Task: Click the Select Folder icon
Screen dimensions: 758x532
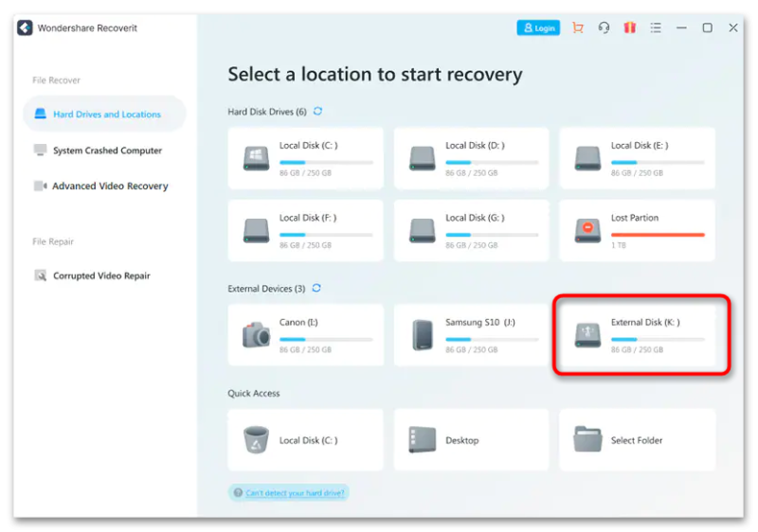Action: coord(587,439)
